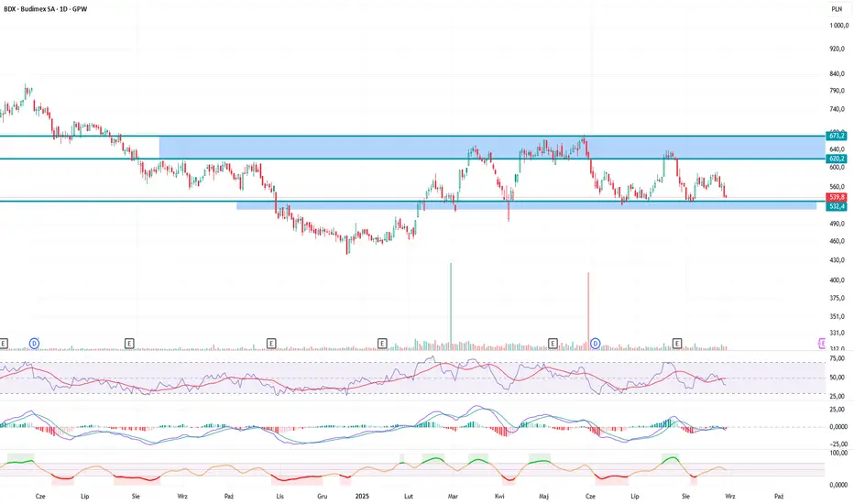Click the -25,00 MACD scale label
The height and width of the screenshot is (504, 854).
pos(838,444)
